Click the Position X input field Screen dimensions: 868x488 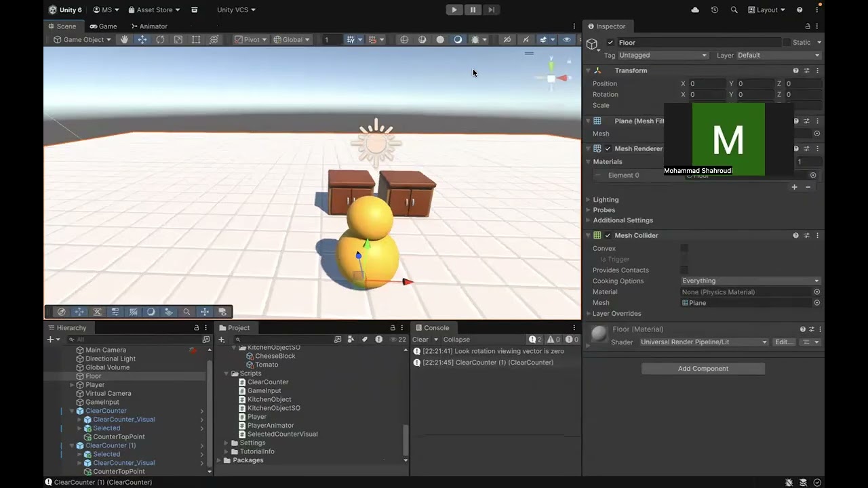click(707, 84)
